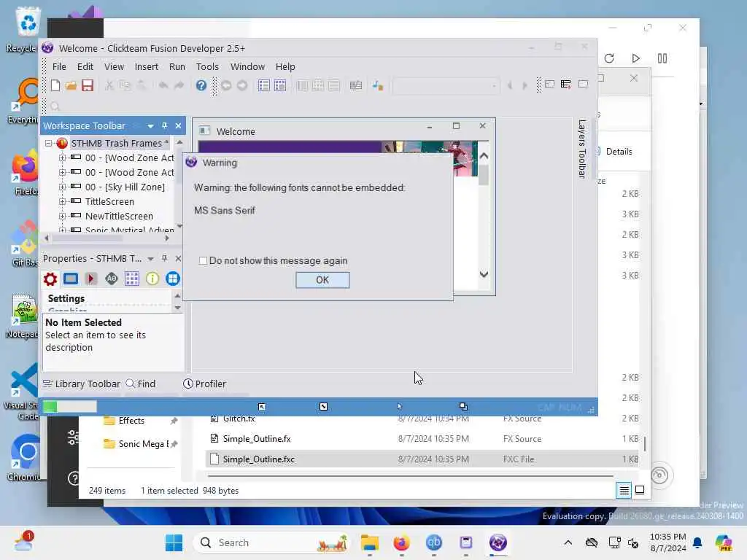
Task: Click the music note and lock toolbar icon
Action: pos(378,85)
